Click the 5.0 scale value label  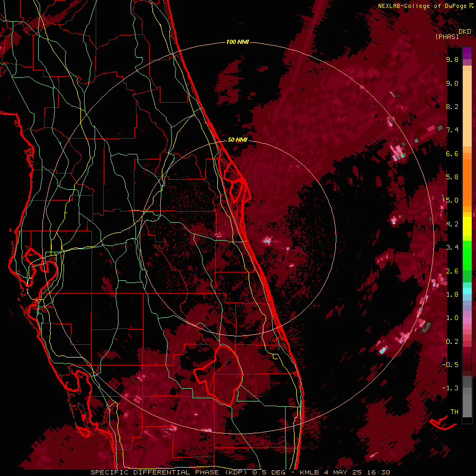(x=452, y=200)
